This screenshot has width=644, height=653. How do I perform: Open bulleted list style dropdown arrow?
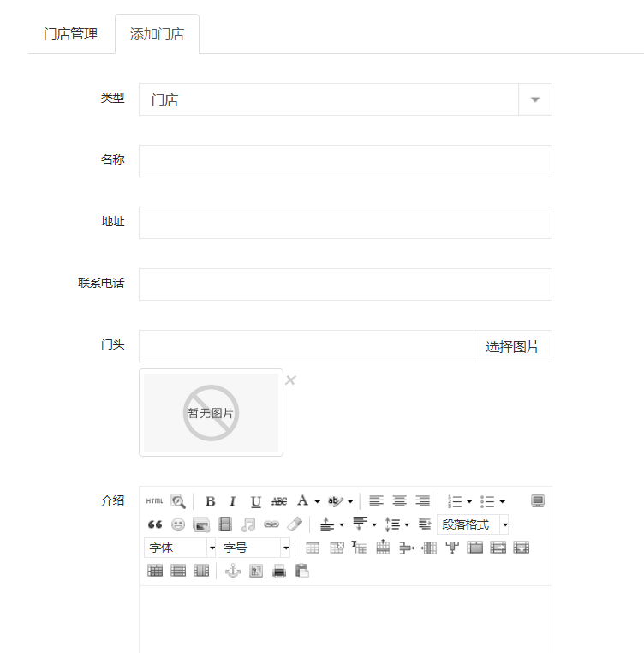(503, 501)
